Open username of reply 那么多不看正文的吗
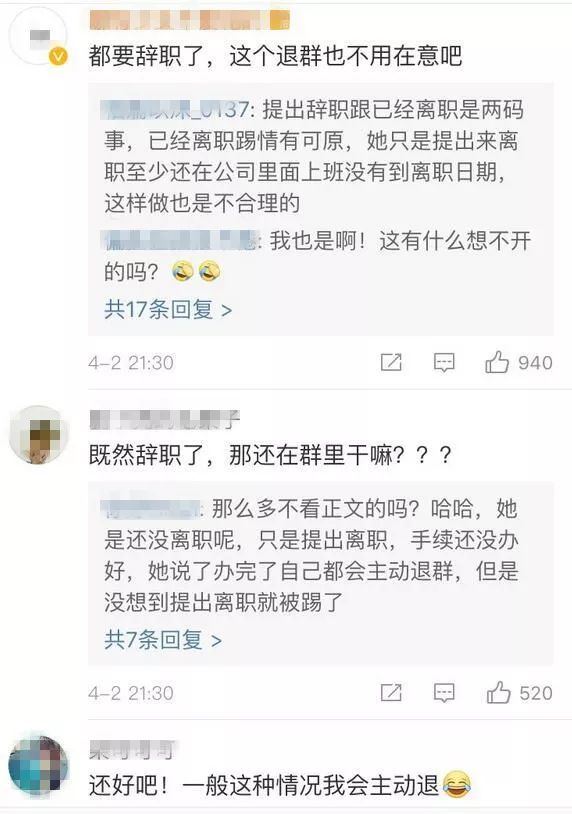The width and height of the screenshot is (572, 814). [151, 508]
